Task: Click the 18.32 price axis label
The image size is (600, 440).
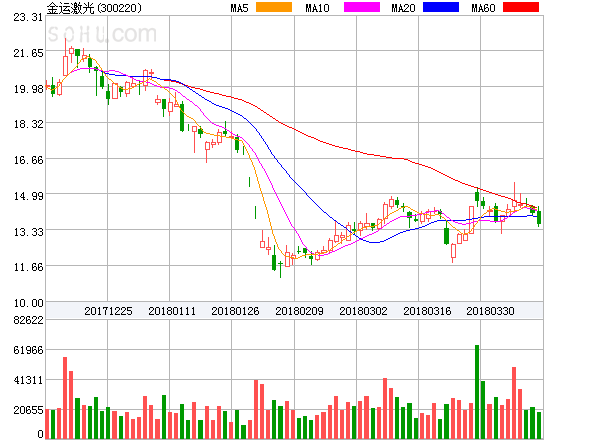Action: [28, 124]
